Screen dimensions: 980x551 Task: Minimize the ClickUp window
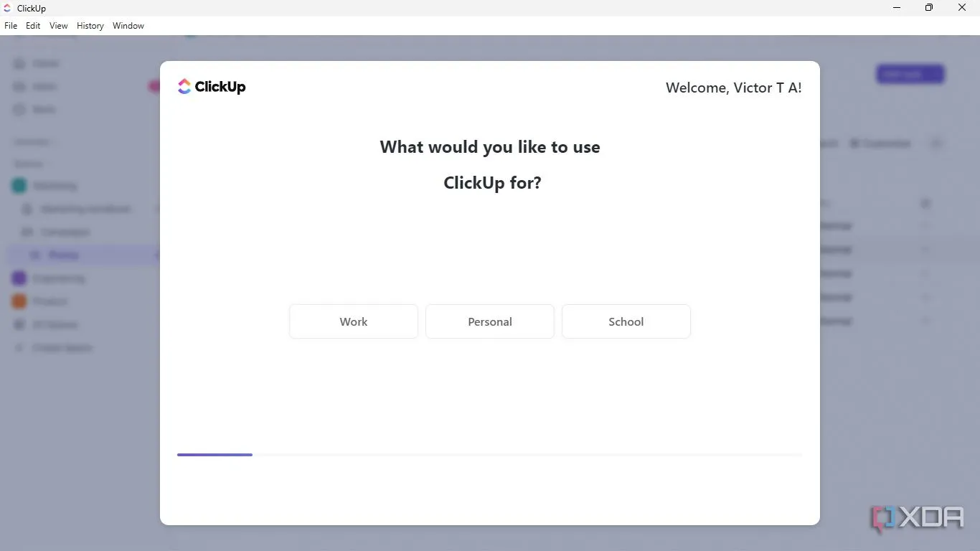point(897,8)
